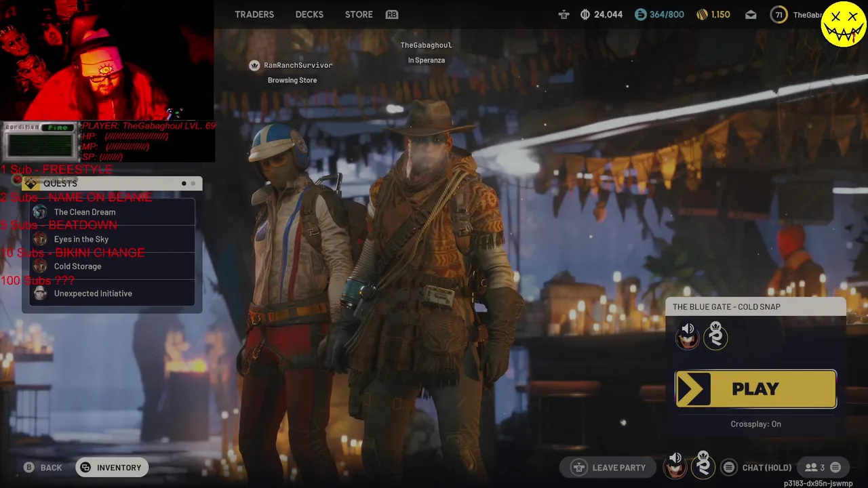This screenshot has width=868, height=488.
Task: Select RamRanchSurvivor party member name
Action: (x=298, y=65)
